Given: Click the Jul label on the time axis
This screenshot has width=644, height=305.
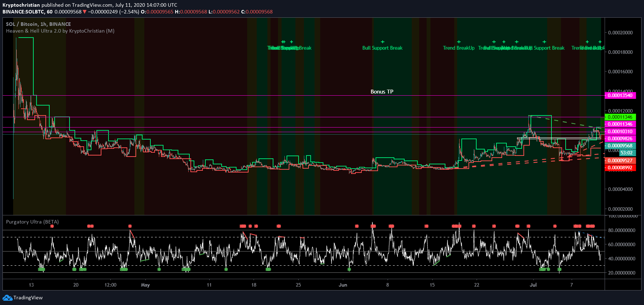Looking at the screenshot, I should pos(533,285).
